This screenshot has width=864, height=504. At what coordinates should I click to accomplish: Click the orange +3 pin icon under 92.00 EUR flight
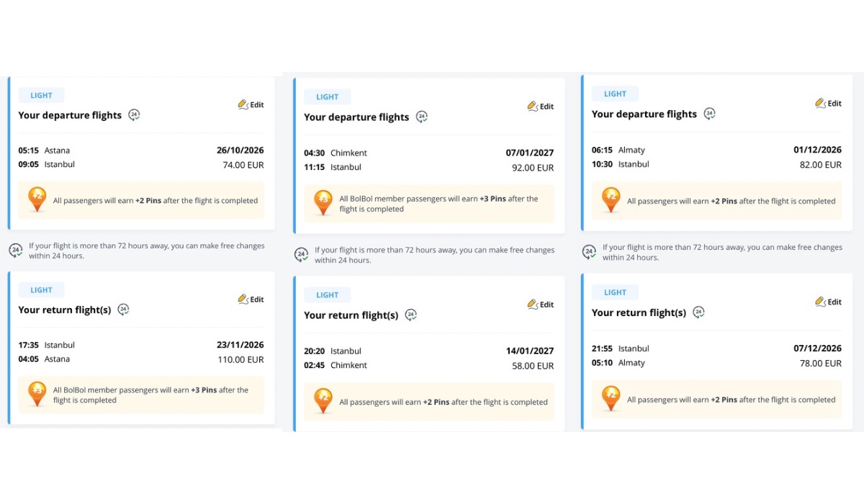pyautogui.click(x=323, y=202)
